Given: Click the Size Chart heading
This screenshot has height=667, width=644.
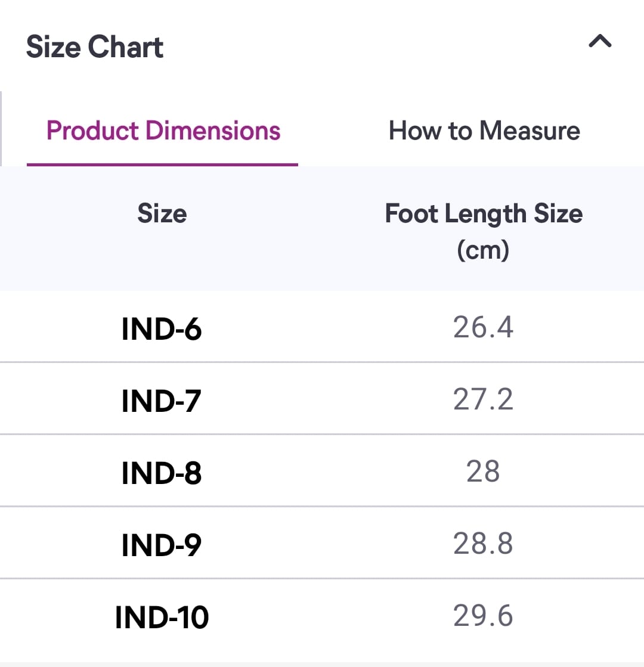Looking at the screenshot, I should (x=95, y=47).
